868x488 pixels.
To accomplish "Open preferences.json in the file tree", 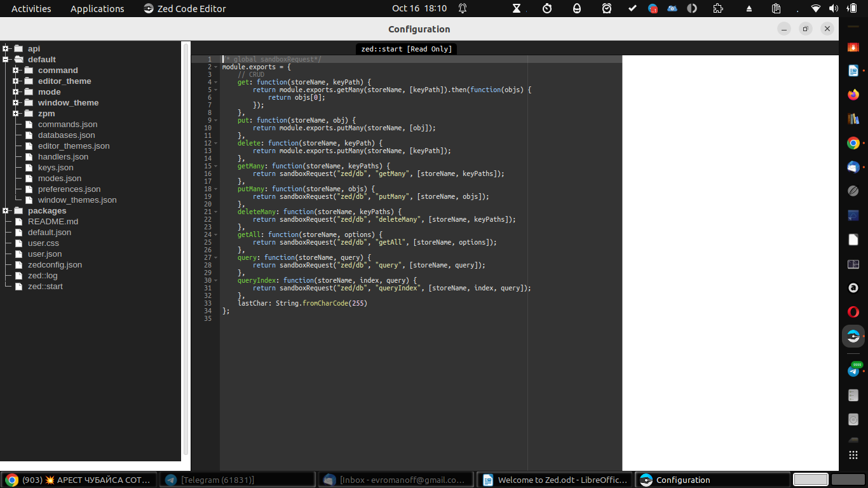I will 69,189.
